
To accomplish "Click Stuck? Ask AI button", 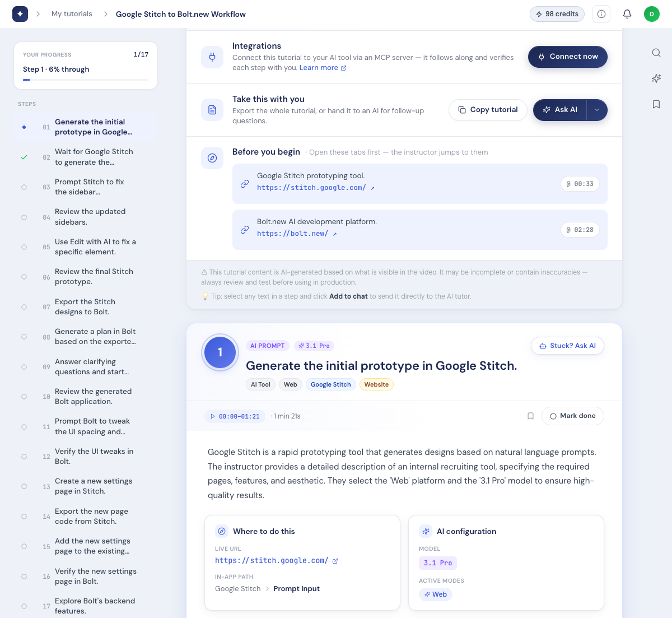I will tap(567, 346).
